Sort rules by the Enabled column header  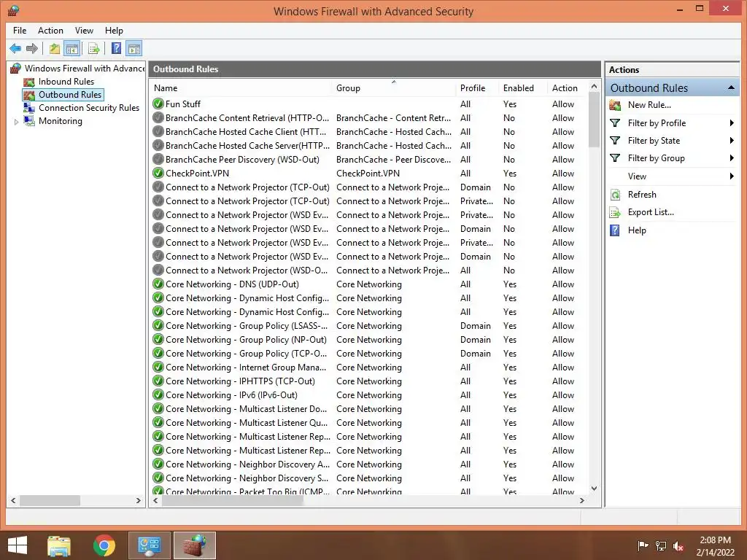pyautogui.click(x=523, y=88)
